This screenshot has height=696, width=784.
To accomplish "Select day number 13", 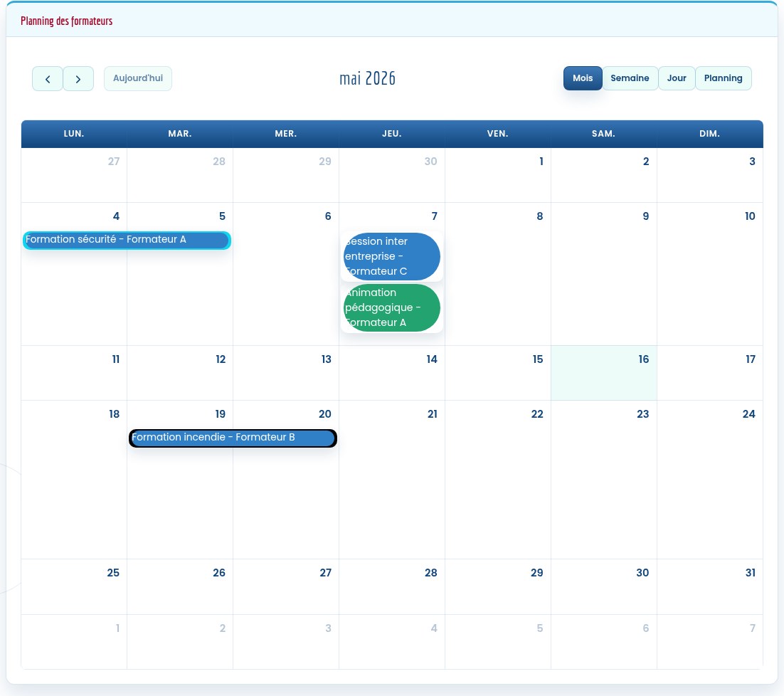I will pyautogui.click(x=326, y=359).
